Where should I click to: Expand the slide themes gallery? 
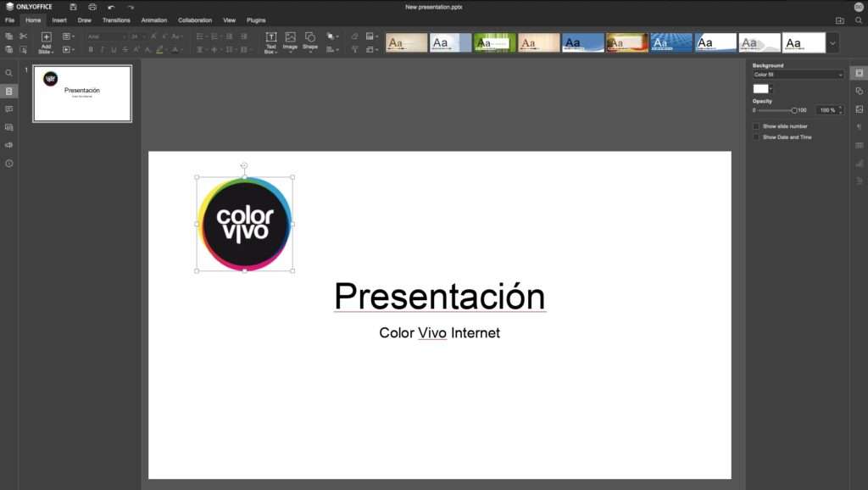(832, 42)
